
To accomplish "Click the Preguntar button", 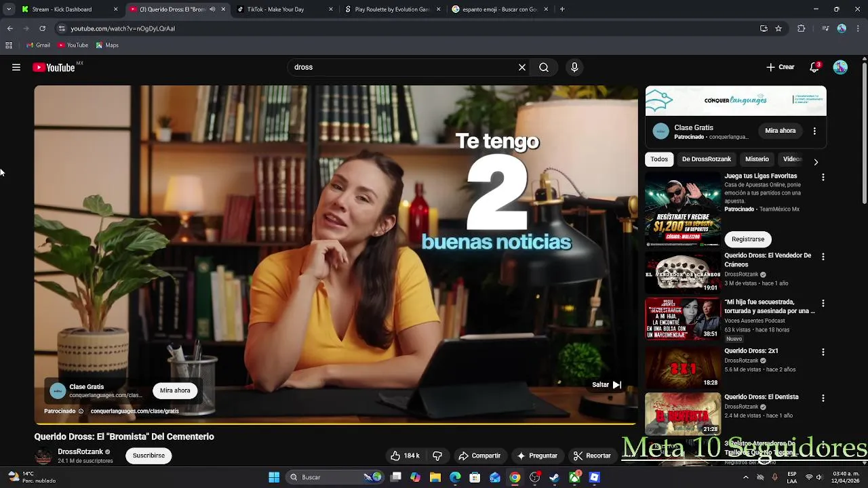I will coord(537,455).
